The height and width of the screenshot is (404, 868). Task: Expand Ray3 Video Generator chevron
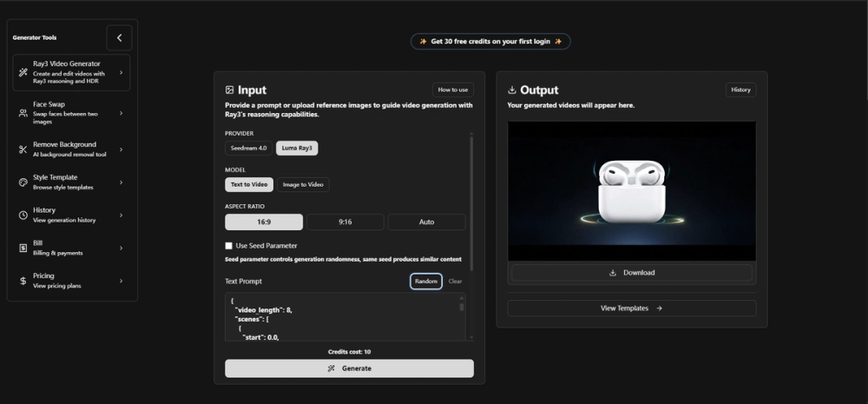(x=122, y=73)
